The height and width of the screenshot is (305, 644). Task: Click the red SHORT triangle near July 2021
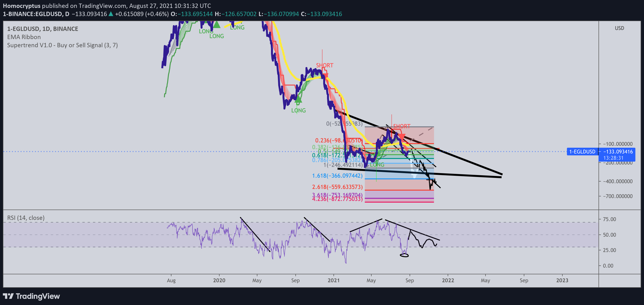click(x=401, y=137)
